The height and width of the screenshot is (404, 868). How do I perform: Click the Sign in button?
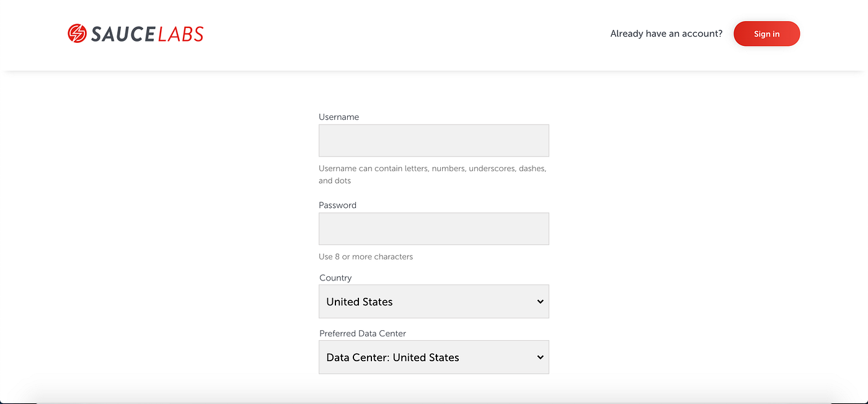(x=766, y=34)
